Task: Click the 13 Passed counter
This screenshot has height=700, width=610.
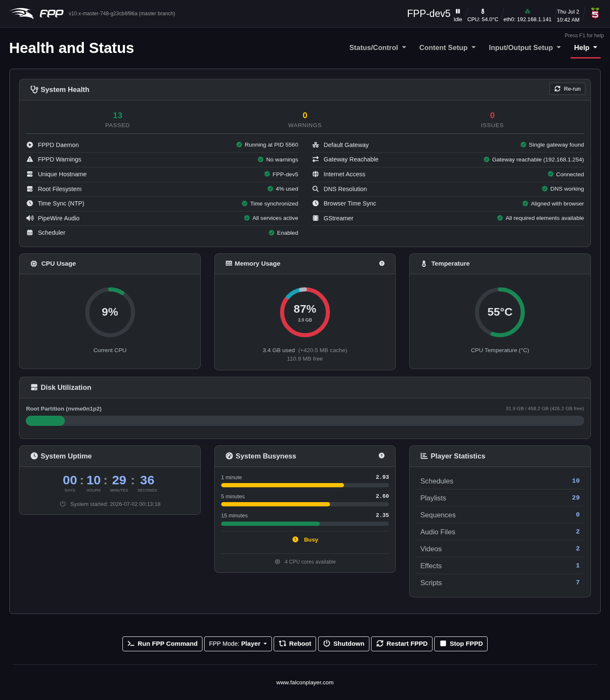Action: click(117, 119)
